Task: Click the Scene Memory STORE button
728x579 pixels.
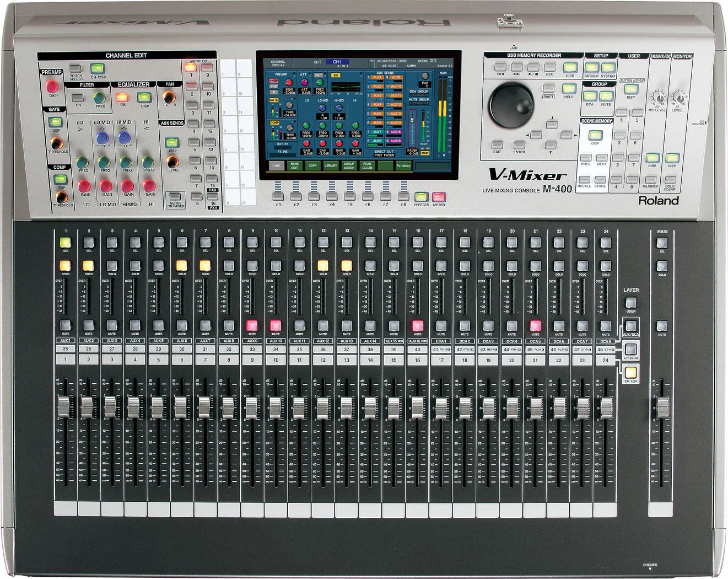Action: (x=601, y=180)
